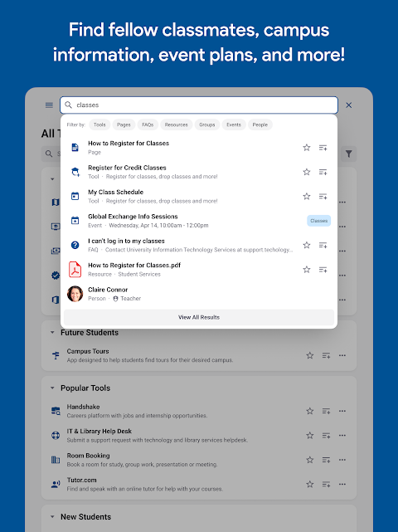Collapse the Future Students section

click(x=52, y=333)
